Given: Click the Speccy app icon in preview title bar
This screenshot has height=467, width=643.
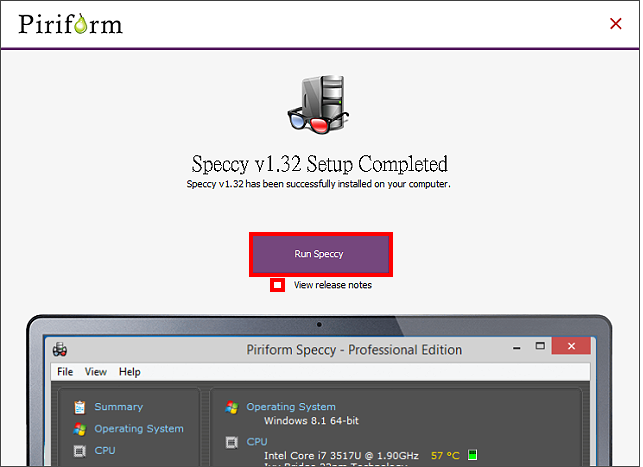Looking at the screenshot, I should 60,349.
